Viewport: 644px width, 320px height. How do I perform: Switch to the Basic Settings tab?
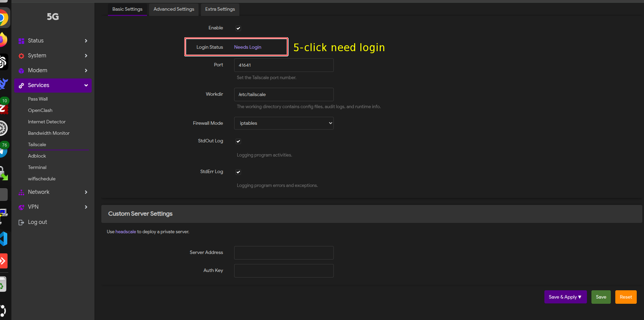click(127, 9)
